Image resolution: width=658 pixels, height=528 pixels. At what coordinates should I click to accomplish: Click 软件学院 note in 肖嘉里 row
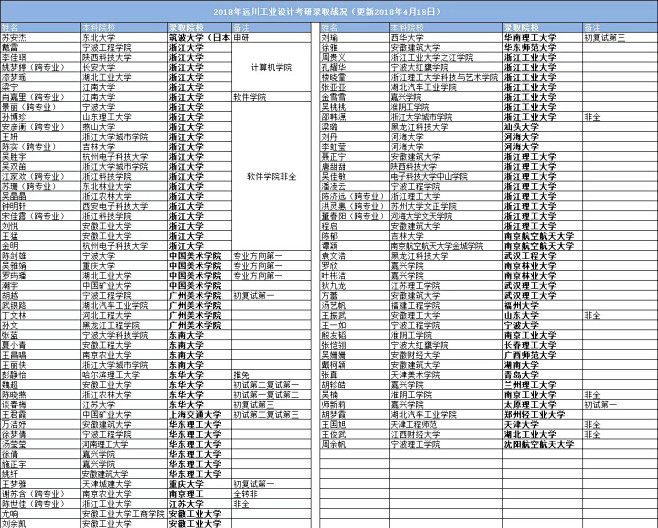[272, 97]
